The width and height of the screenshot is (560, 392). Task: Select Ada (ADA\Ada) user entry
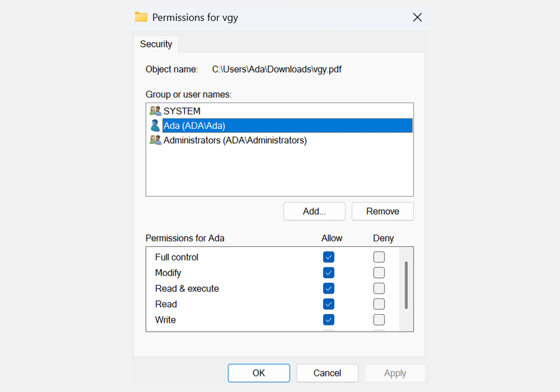coord(194,125)
